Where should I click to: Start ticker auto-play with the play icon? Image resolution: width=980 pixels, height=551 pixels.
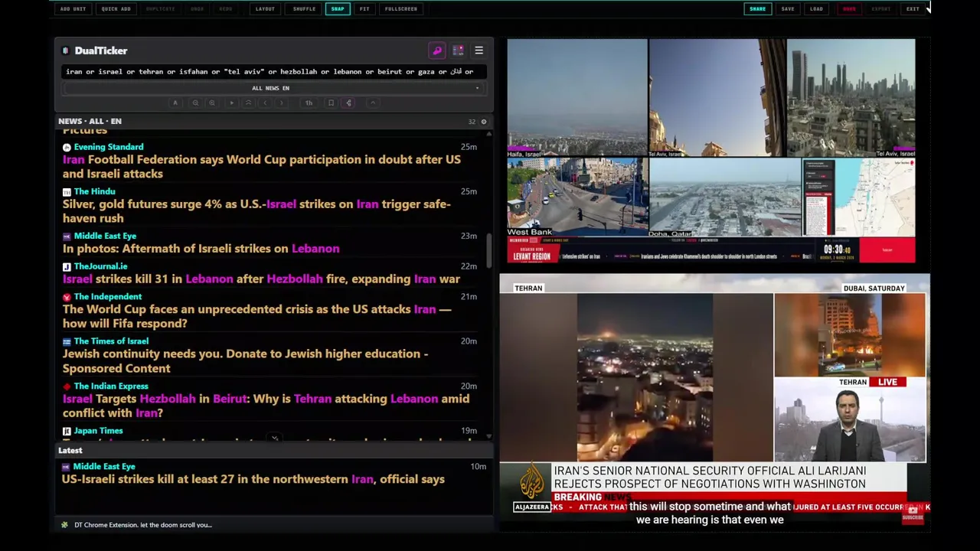(232, 103)
